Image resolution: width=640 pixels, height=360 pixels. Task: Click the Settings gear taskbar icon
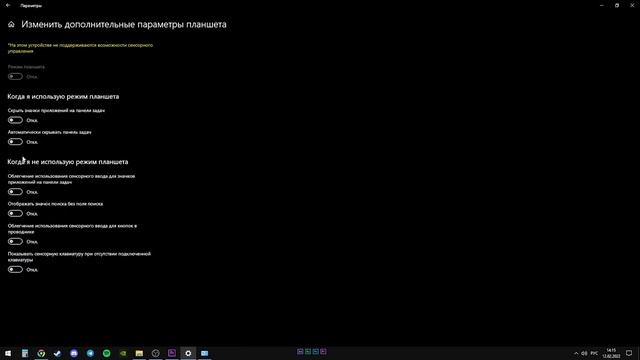(x=188, y=353)
